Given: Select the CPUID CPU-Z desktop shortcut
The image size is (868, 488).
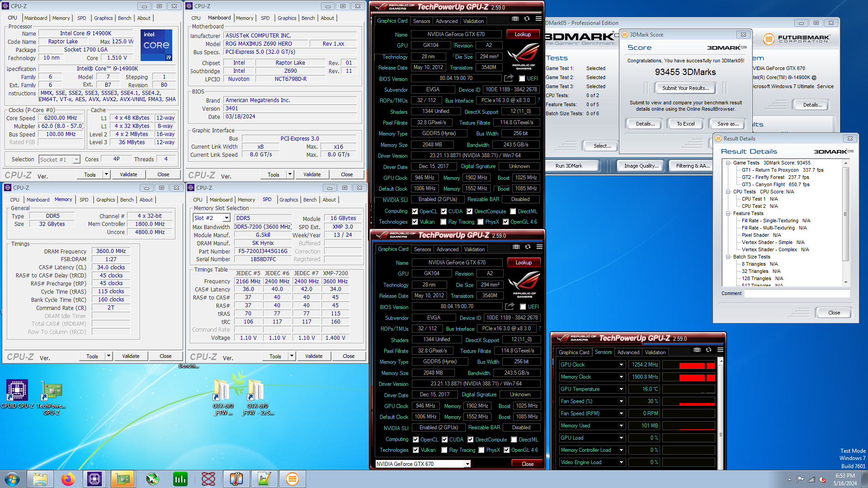Looking at the screenshot, I should tap(17, 394).
